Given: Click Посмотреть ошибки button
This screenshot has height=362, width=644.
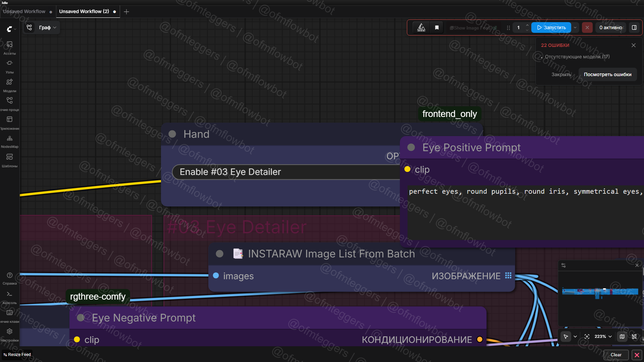Looking at the screenshot, I should point(607,74).
